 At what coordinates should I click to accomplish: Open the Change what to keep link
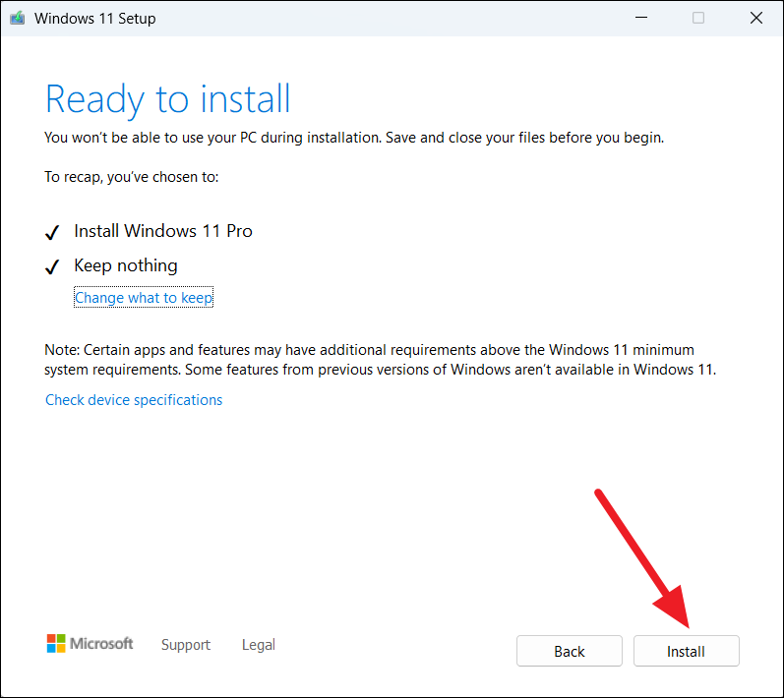(x=144, y=297)
